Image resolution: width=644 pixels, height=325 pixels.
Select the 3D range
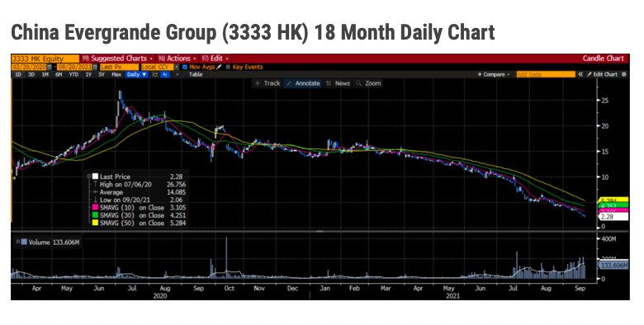31,75
